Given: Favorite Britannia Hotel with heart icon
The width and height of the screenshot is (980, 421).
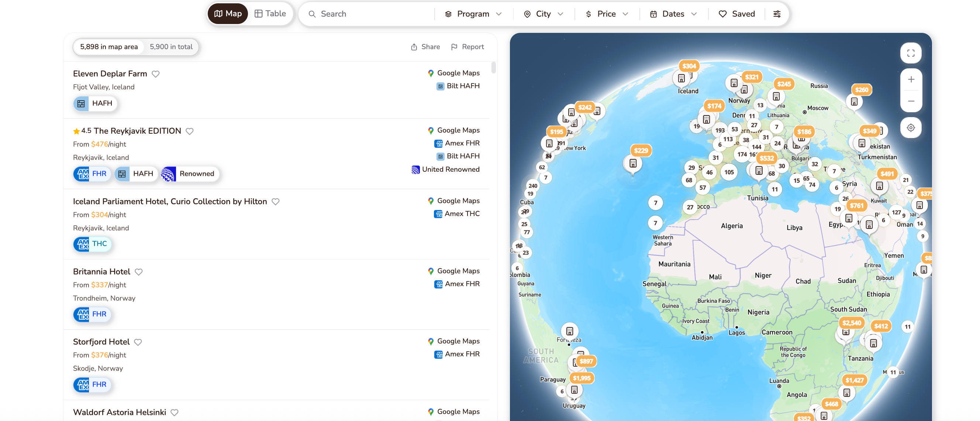Looking at the screenshot, I should 138,272.
